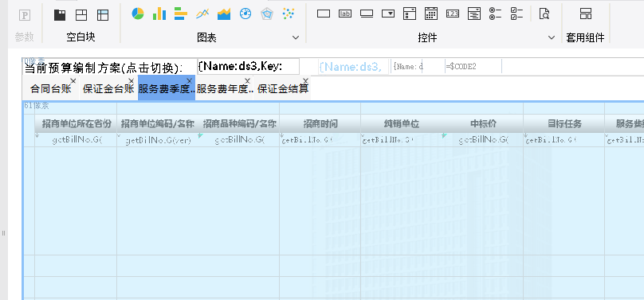Open the 套用组件 reusable component icon
Image resolution: width=644 pixels, height=300 pixels.
[x=586, y=14]
